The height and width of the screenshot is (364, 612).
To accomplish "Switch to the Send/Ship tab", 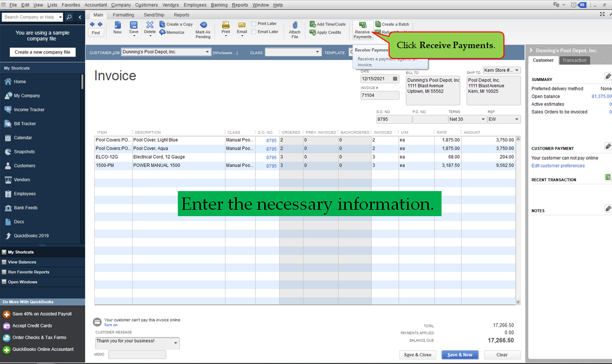I will pyautogui.click(x=154, y=15).
